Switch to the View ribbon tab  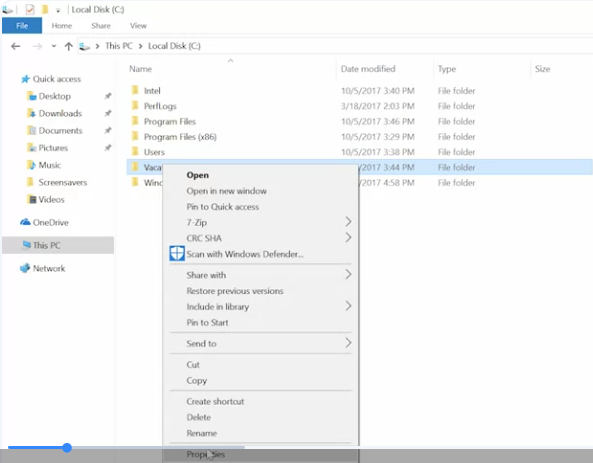(138, 26)
